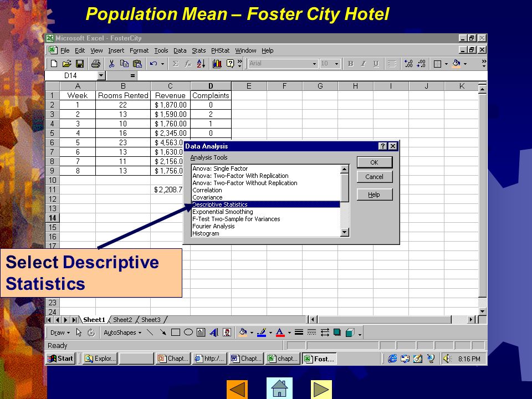Open the AutoShapes dropdown
Image resolution: width=532 pixels, height=399 pixels.
click(122, 332)
